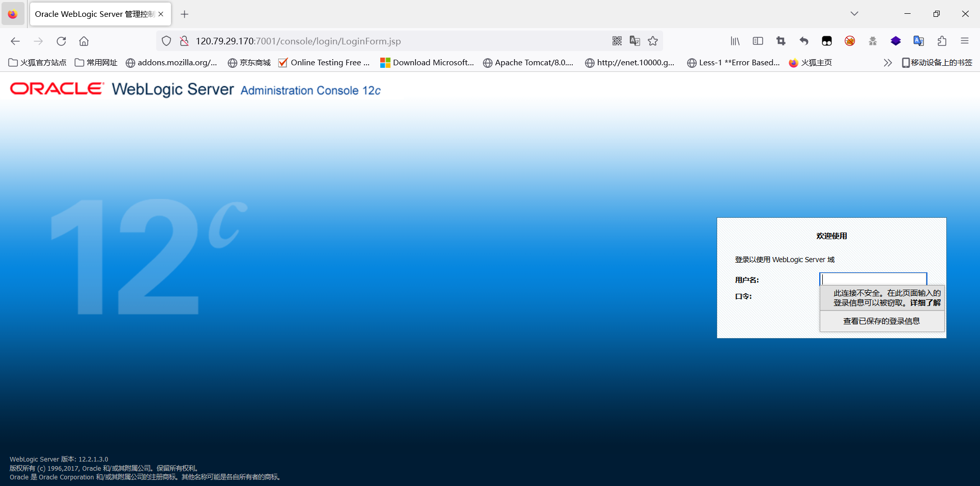Toggle the browser sidebar icon

coord(758,41)
